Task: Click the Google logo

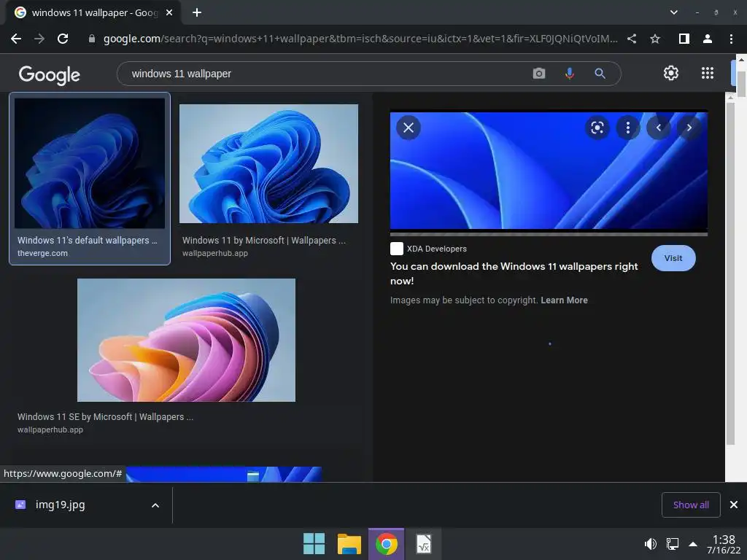Action: [x=49, y=75]
